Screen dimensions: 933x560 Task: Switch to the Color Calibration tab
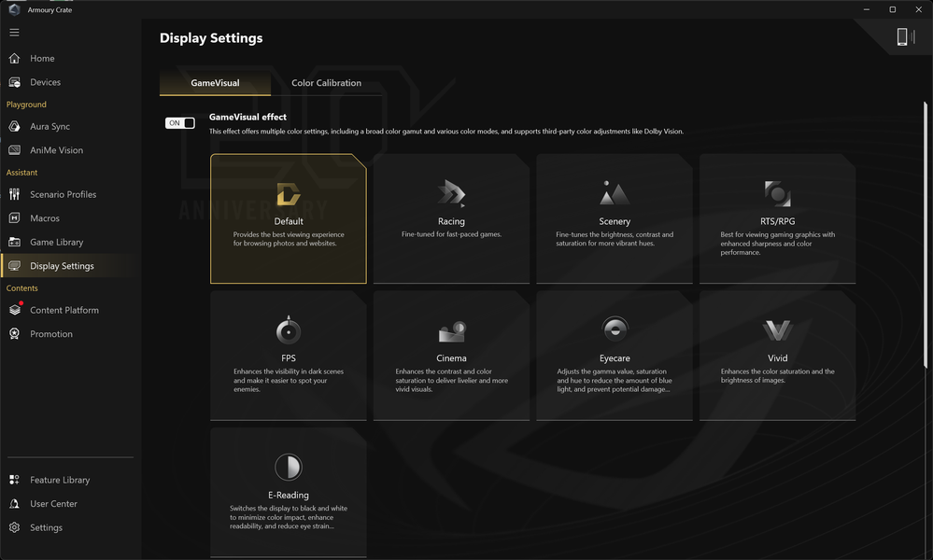point(326,83)
